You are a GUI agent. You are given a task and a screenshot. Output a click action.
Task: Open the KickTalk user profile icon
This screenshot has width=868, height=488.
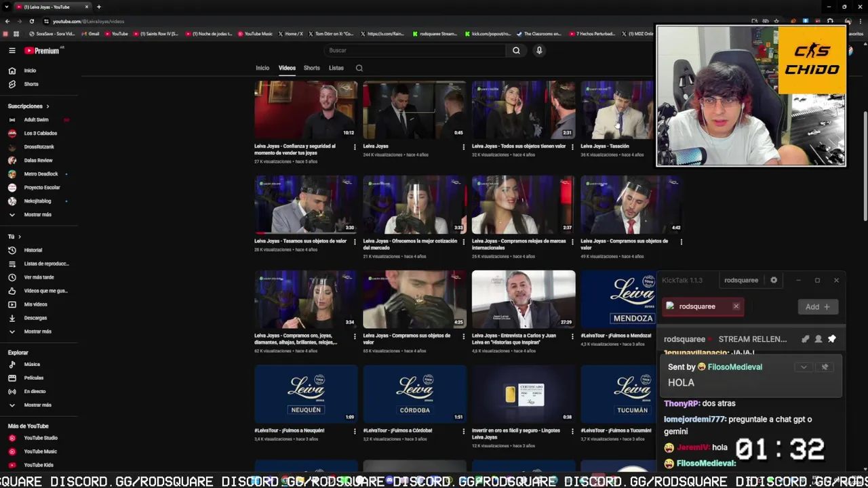click(818, 339)
